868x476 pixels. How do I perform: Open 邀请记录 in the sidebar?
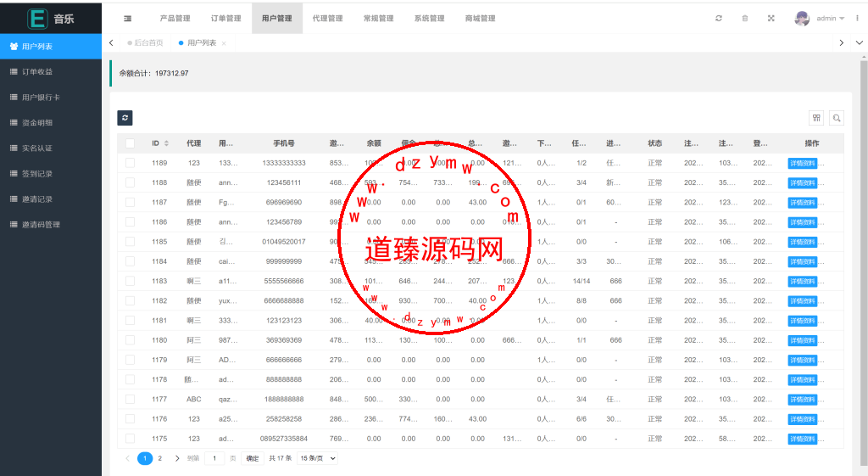(51, 199)
